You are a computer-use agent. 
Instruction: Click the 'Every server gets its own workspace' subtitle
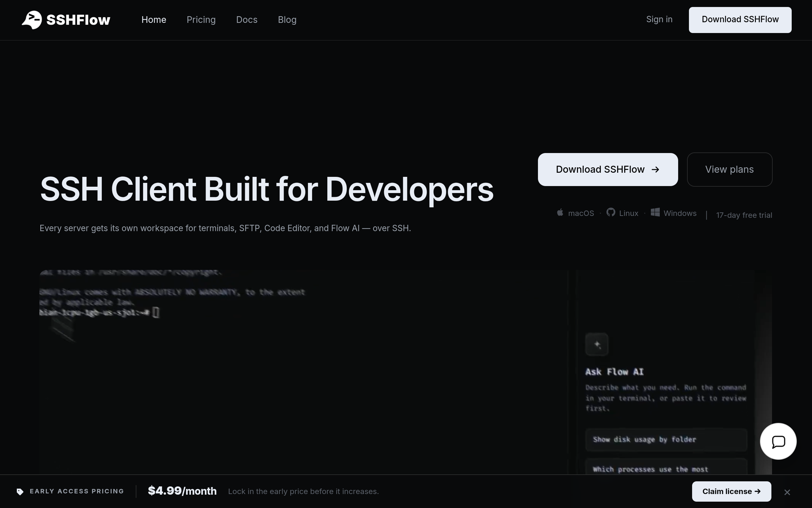[x=225, y=228]
